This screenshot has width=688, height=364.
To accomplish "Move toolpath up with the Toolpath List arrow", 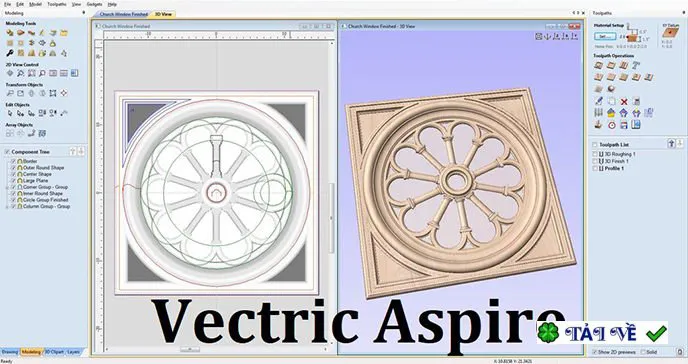I will click(671, 144).
